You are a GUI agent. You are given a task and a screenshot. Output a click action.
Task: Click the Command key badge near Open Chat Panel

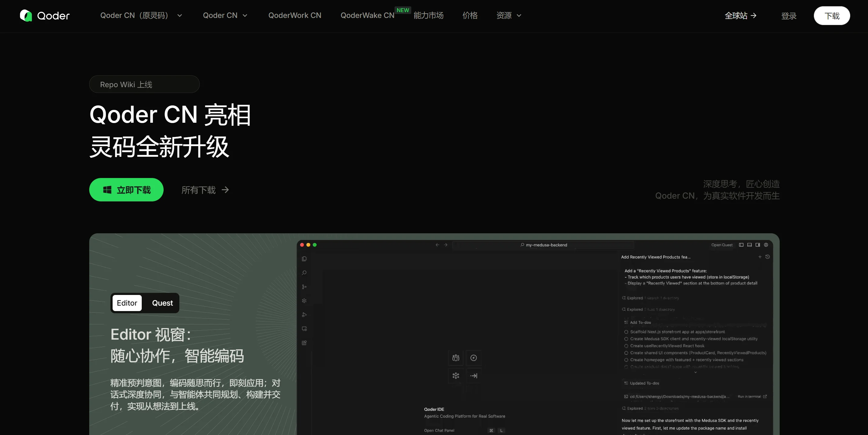[491, 431]
